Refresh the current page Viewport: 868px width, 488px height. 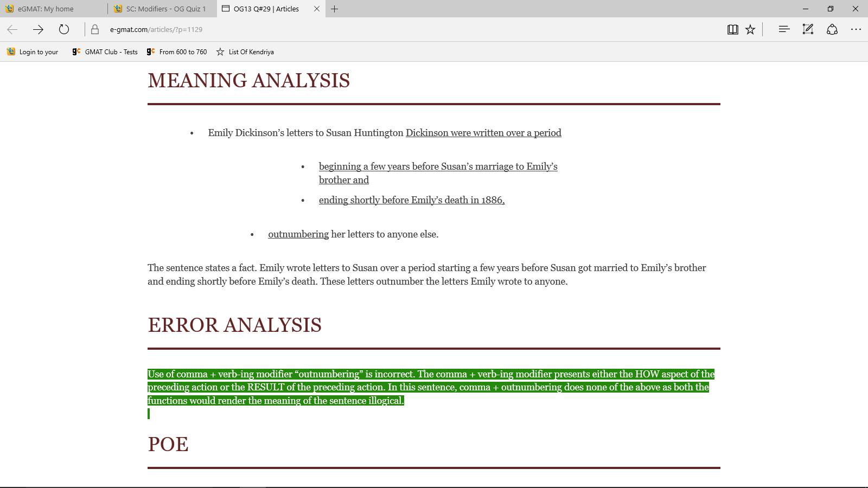[x=64, y=29]
